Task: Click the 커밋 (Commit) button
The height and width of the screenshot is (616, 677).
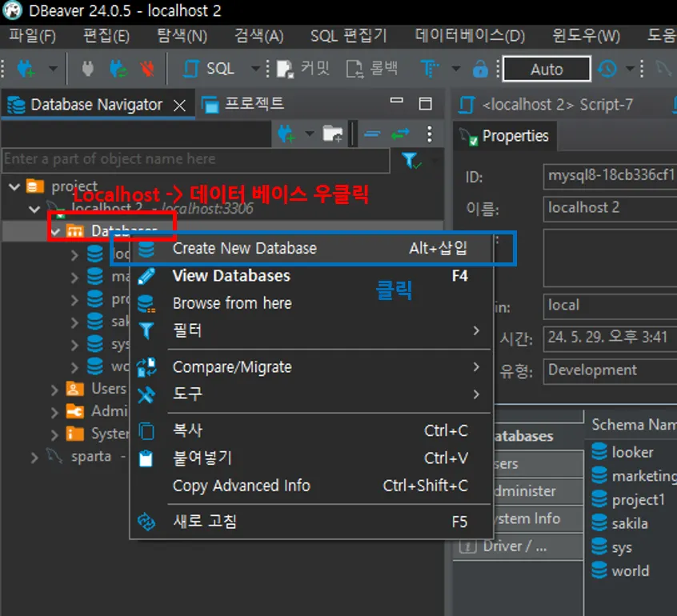Action: [303, 68]
